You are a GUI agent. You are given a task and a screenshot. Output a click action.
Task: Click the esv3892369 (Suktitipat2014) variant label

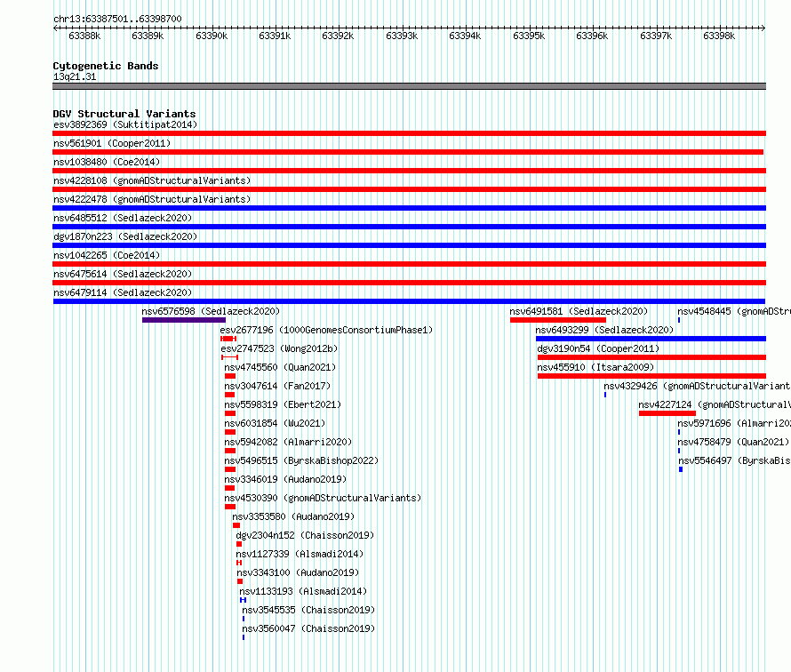(x=125, y=124)
